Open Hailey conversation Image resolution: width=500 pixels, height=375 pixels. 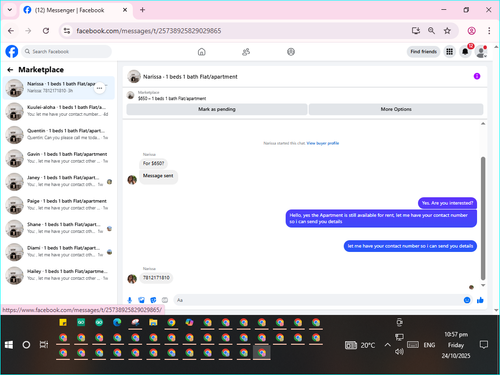point(59,275)
